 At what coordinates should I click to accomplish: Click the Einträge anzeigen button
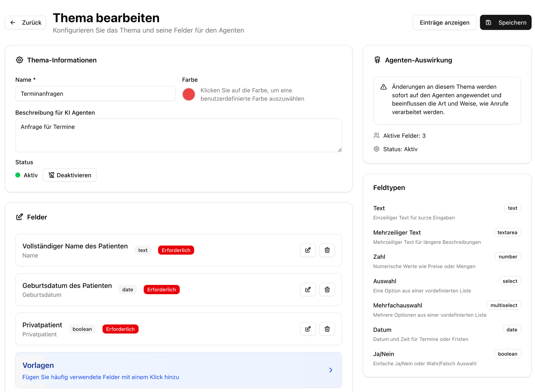point(444,23)
